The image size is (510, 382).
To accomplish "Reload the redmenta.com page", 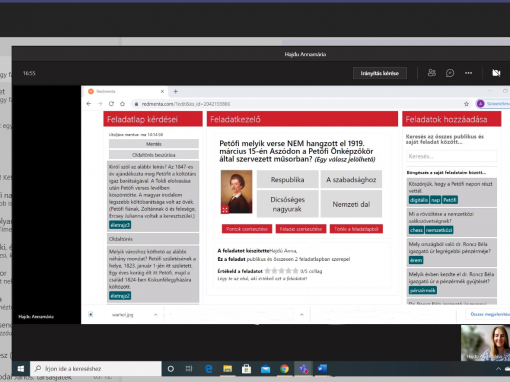I will coord(111,104).
